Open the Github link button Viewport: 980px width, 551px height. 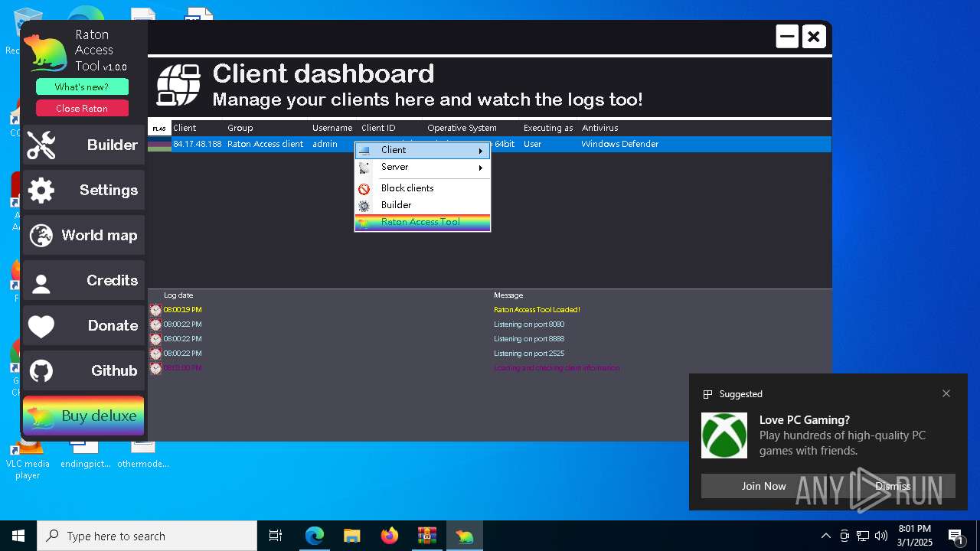[83, 370]
